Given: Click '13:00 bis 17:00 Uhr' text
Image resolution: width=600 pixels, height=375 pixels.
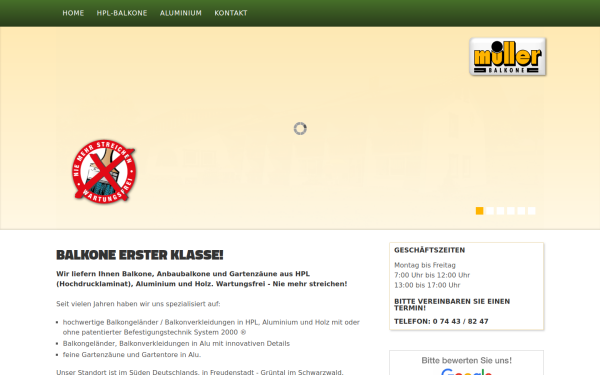Looking at the screenshot, I should (427, 285).
